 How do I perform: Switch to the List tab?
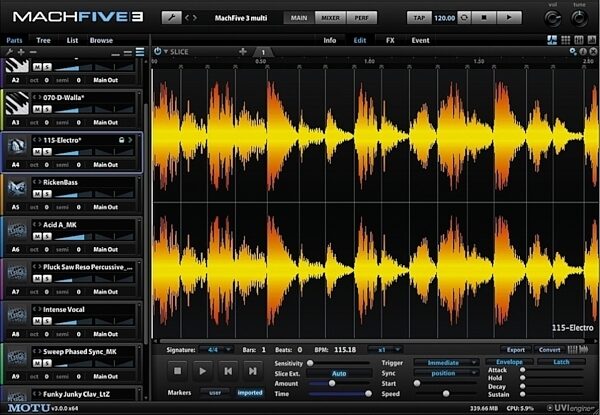pyautogui.click(x=72, y=40)
